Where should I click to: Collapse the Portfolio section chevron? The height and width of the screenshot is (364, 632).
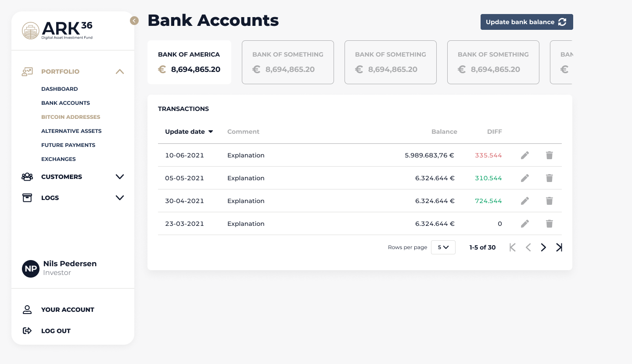[120, 71]
